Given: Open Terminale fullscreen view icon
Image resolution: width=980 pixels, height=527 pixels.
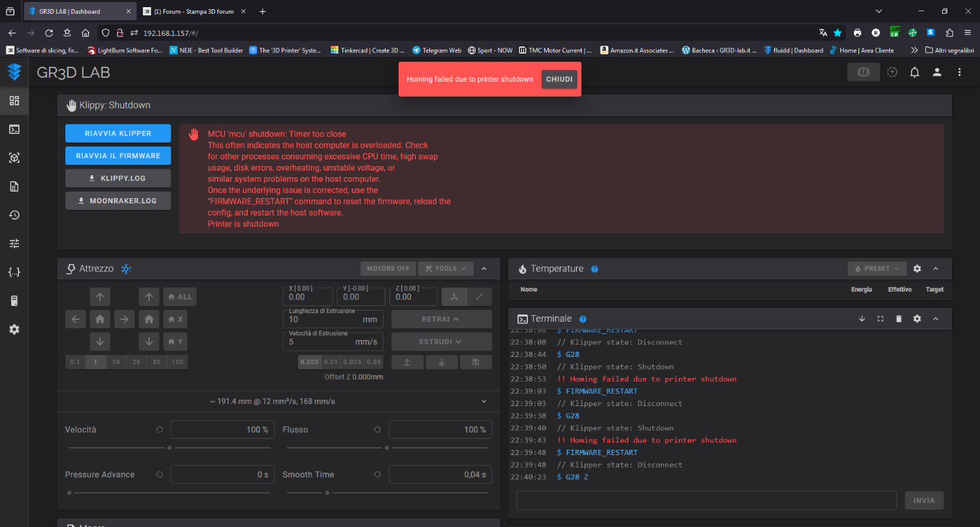Looking at the screenshot, I should coord(880,319).
